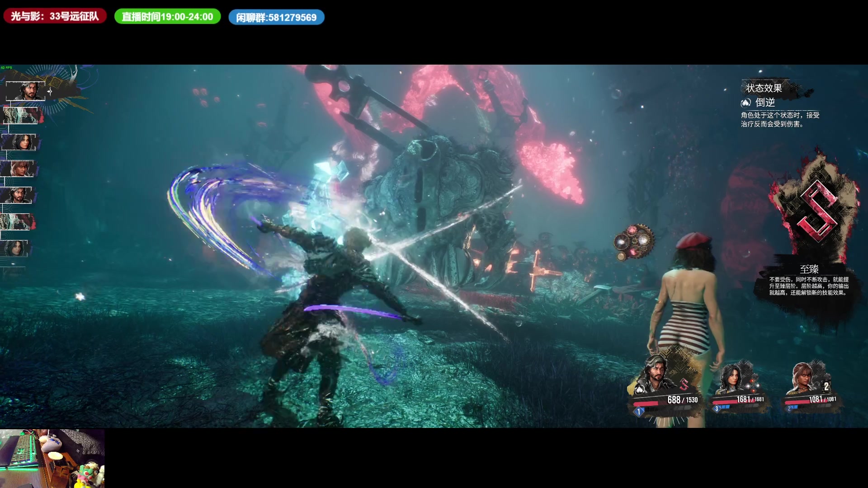Select the active bearded man portrait beside the star marker
The height and width of the screenshot is (488, 868).
tap(25, 91)
